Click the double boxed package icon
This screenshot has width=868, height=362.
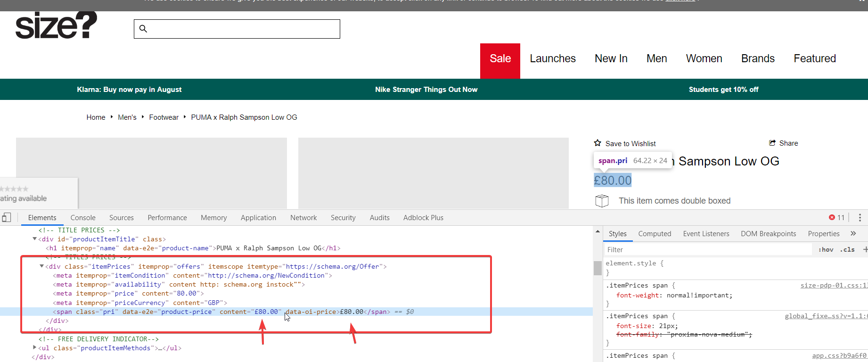[x=602, y=201]
